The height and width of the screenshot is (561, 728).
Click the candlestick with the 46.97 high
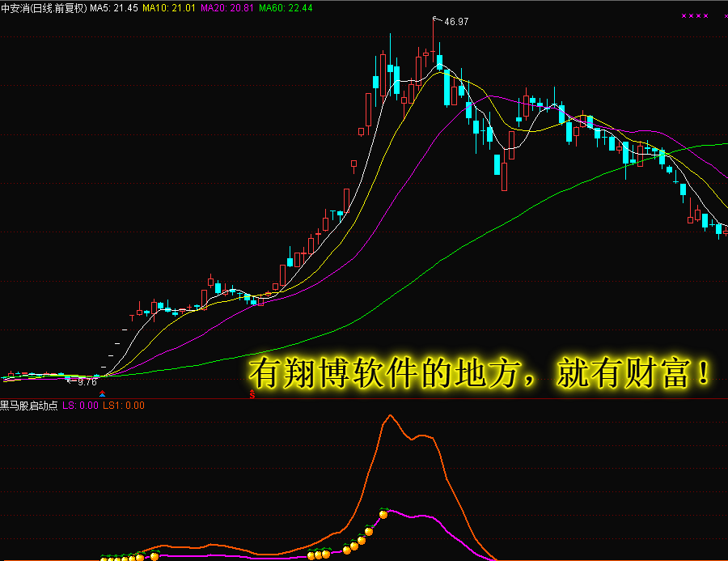434,40
